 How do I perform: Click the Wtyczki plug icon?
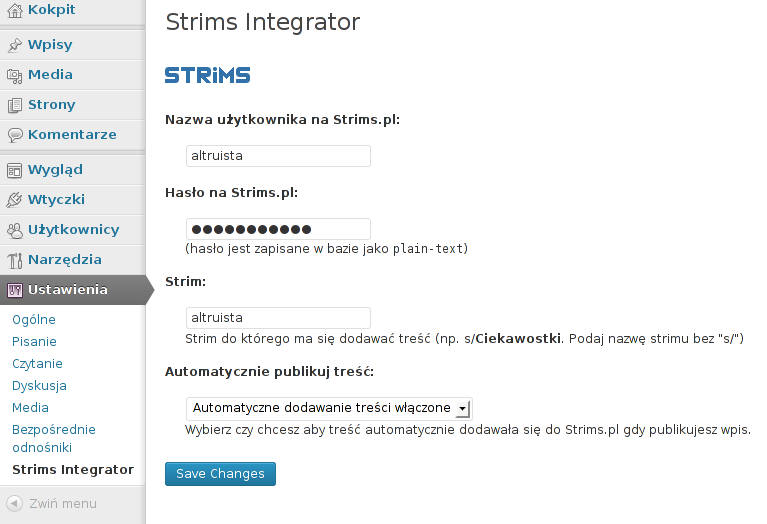coord(15,200)
